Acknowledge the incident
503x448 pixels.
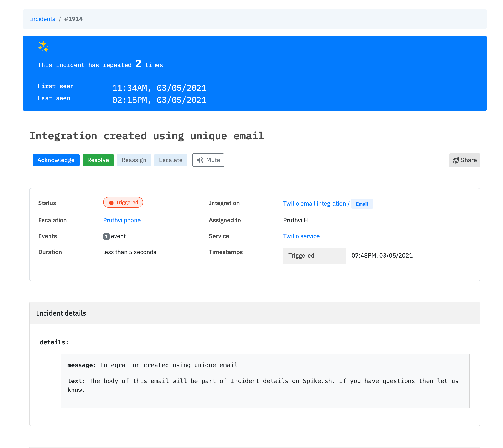(x=56, y=160)
